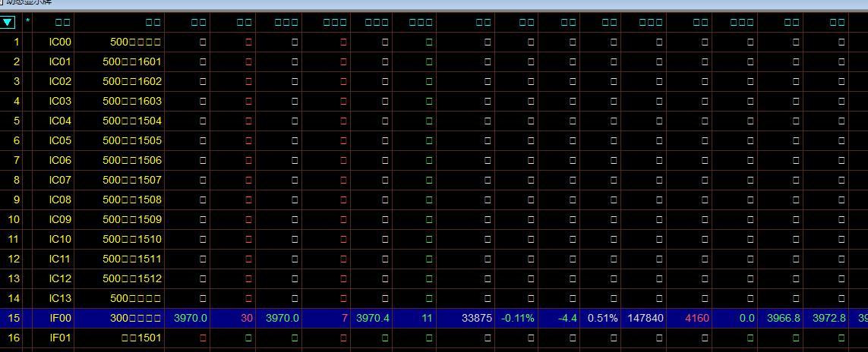Select contract code IC10
This screenshot has height=352, width=868.
[x=59, y=239]
